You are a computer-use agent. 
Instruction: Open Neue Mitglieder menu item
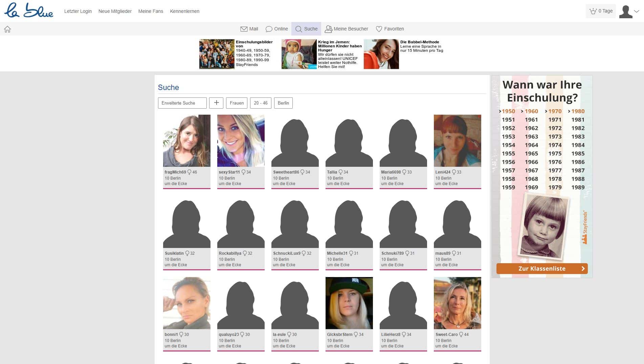click(115, 11)
